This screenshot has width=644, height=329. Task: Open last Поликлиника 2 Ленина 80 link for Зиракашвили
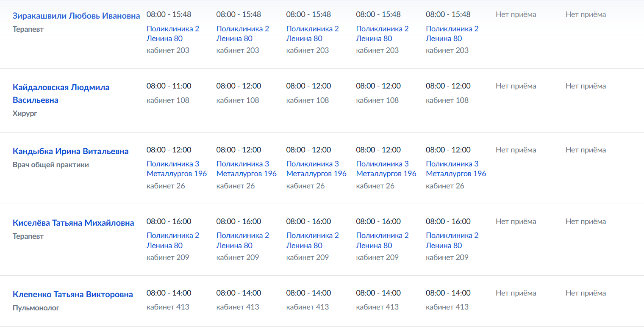point(452,33)
